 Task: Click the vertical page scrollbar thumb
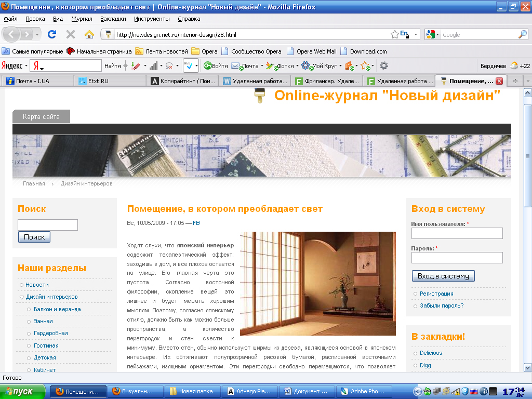(527, 156)
